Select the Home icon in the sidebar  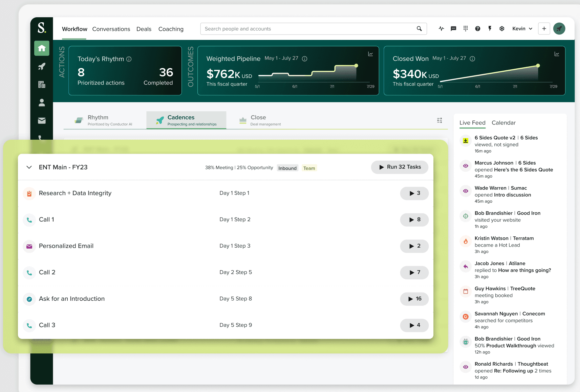tap(41, 48)
